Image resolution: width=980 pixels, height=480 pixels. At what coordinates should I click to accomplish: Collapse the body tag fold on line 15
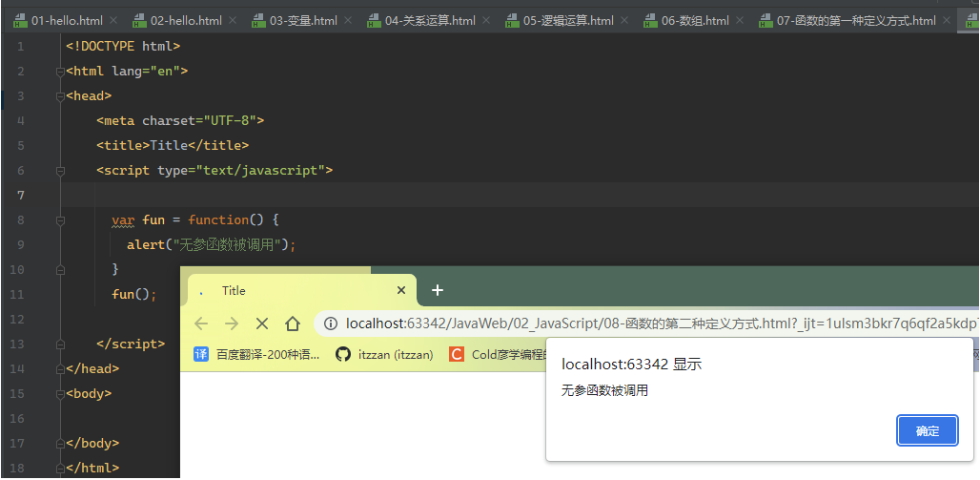[x=61, y=393]
